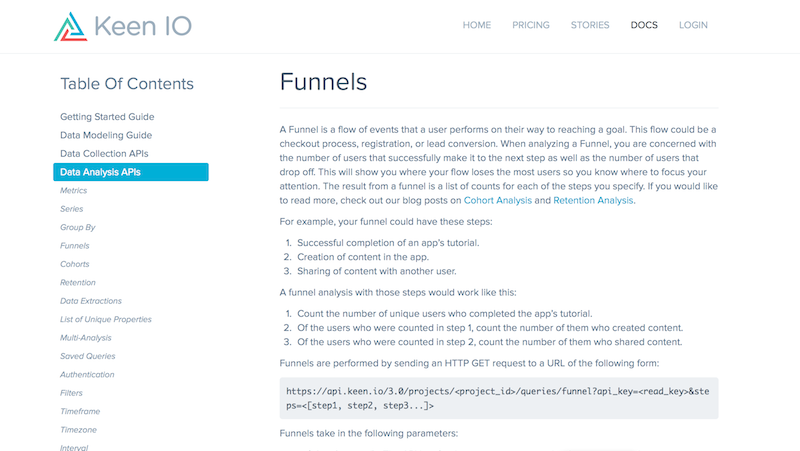The image size is (800, 451).
Task: Open Data Extractions subsection
Action: click(x=91, y=300)
